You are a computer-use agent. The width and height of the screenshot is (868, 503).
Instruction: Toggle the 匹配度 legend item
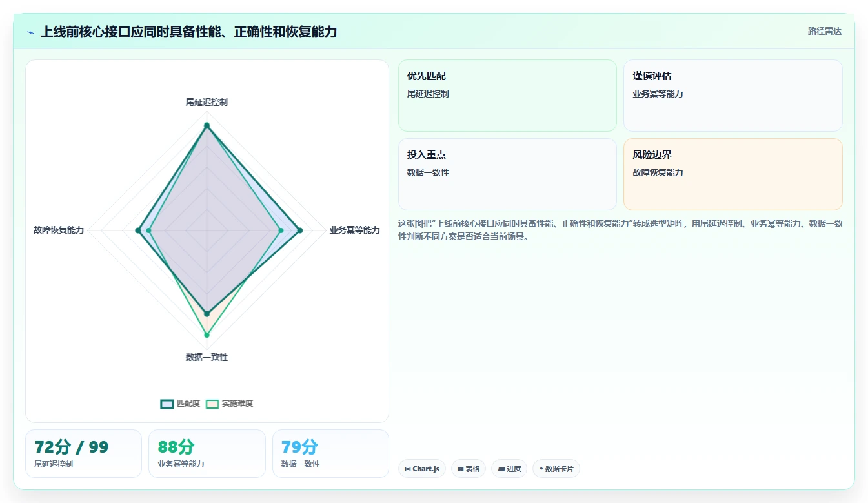coord(180,404)
